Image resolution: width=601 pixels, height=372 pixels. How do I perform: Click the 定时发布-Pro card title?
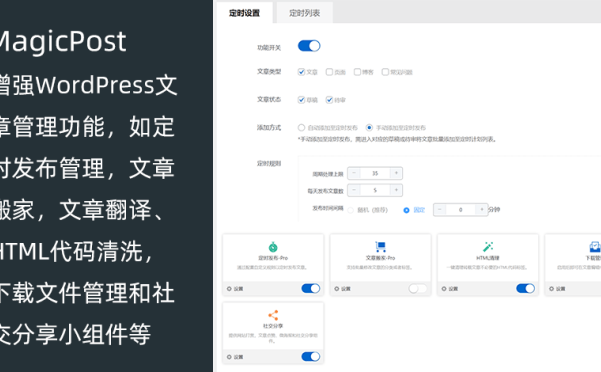[273, 258]
